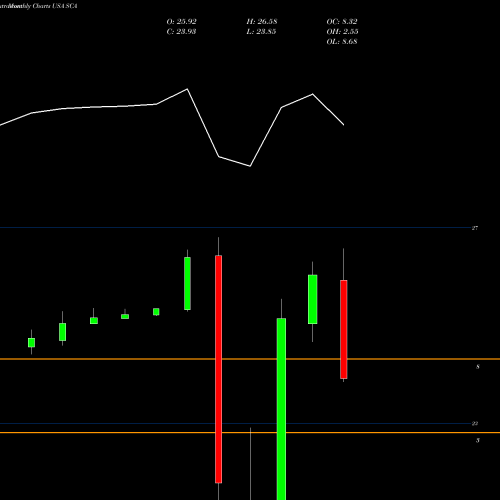Click the peak point of the white line chart
This screenshot has width=500, height=500.
pos(187,89)
